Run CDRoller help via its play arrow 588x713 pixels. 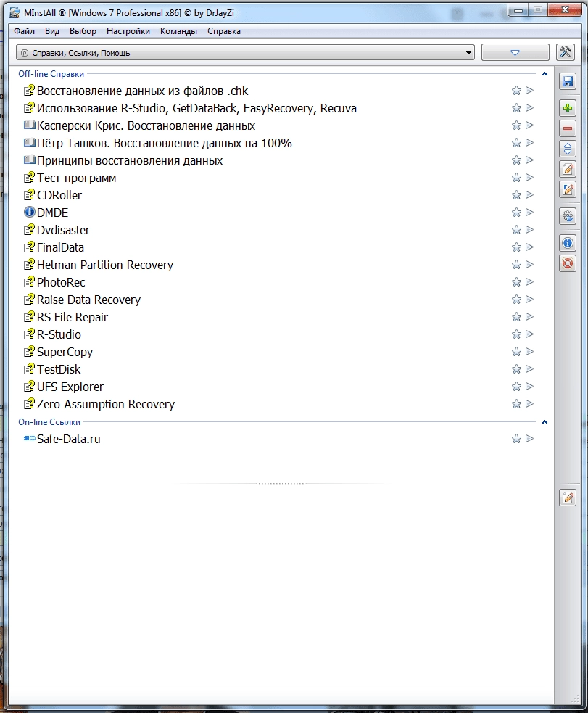coord(529,195)
